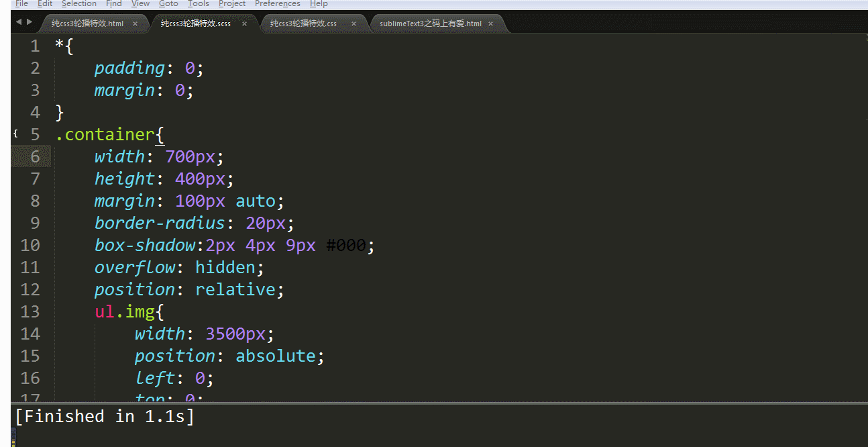Click the 'left: 0;' line
The width and height of the screenshot is (868, 447).
click(174, 378)
